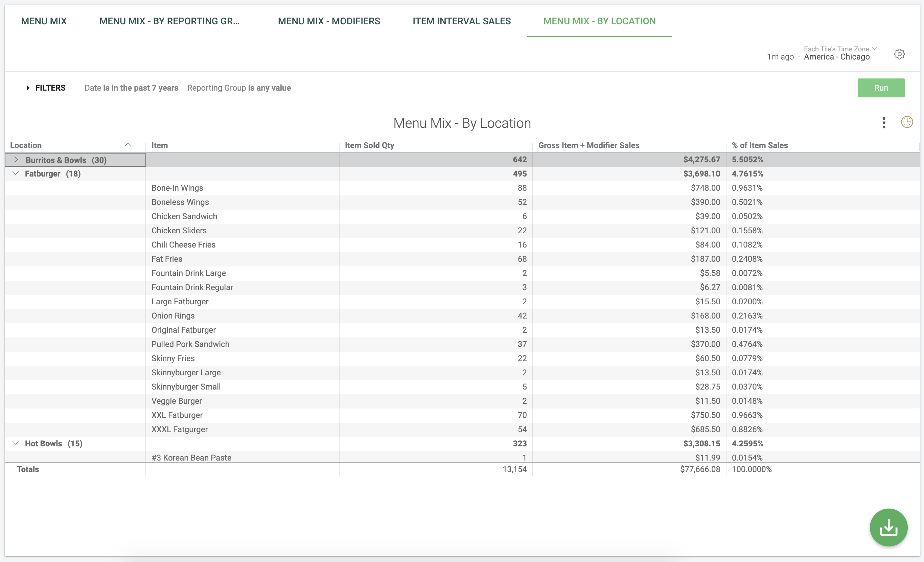Switch to the MENU MIX tab
This screenshot has width=924, height=562.
[x=44, y=21]
